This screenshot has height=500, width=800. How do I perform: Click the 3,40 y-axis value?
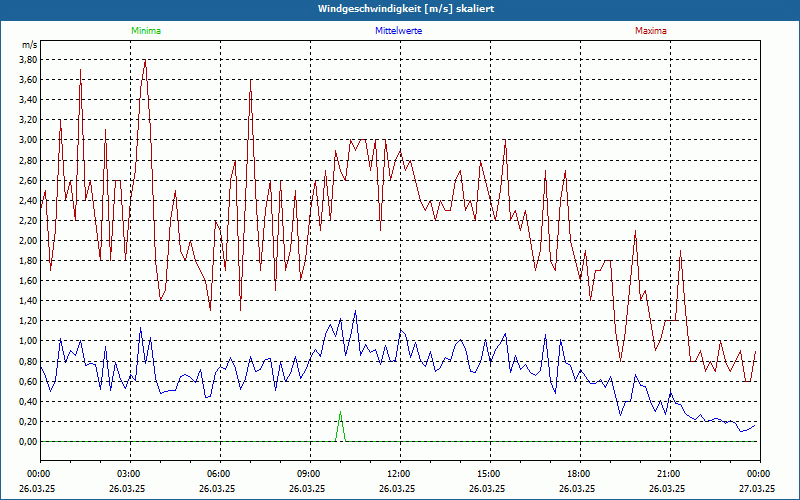point(28,100)
